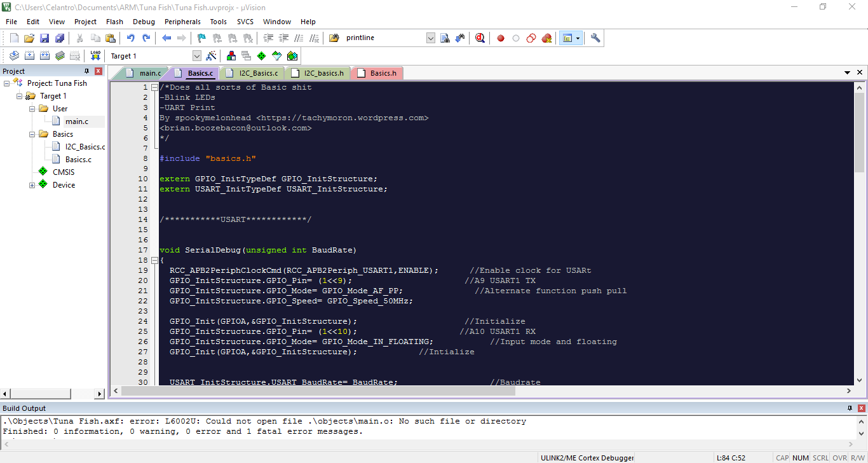Click the Undo arrow icon
This screenshot has height=463, width=868.
click(x=131, y=38)
